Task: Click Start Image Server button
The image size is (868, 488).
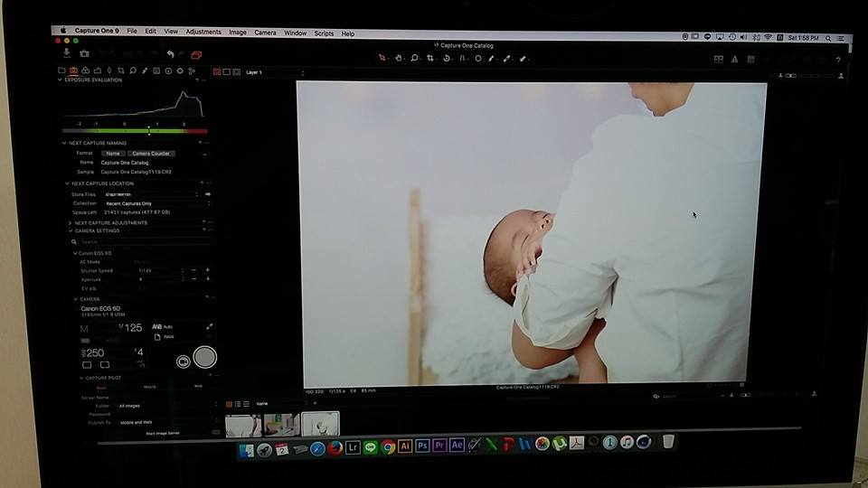Action: (162, 433)
